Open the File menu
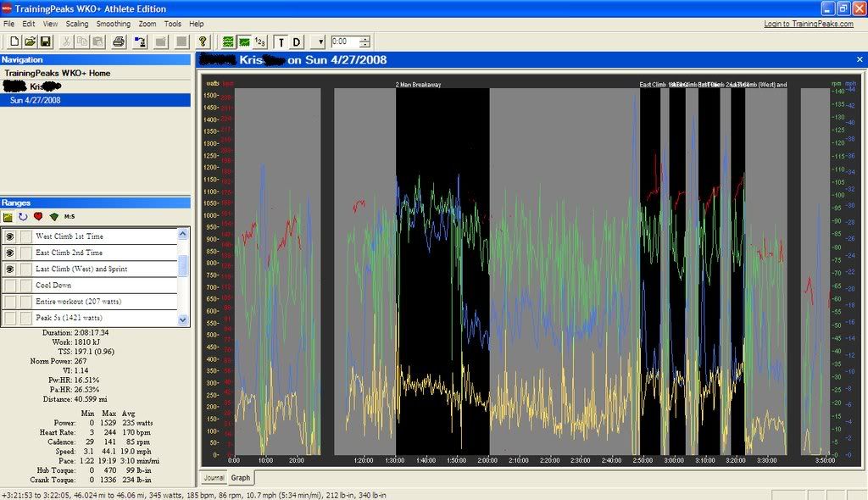868x500 pixels. click(8, 24)
